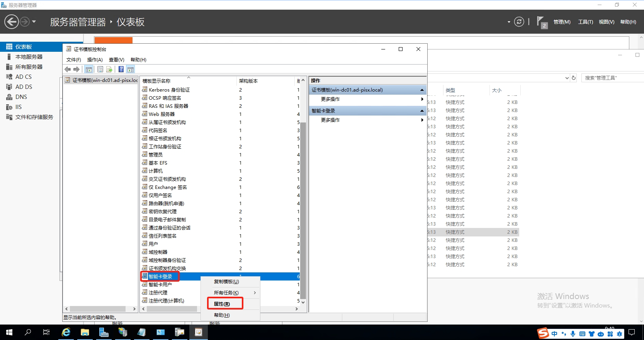Click the Server Manager refresh icon
Screen dimensions: 644x340
pyautogui.click(x=519, y=22)
